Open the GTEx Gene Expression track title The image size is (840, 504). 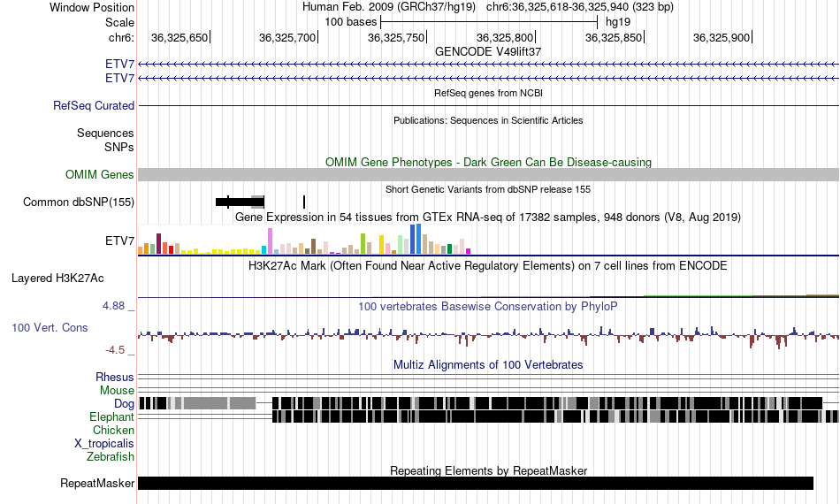click(x=488, y=217)
